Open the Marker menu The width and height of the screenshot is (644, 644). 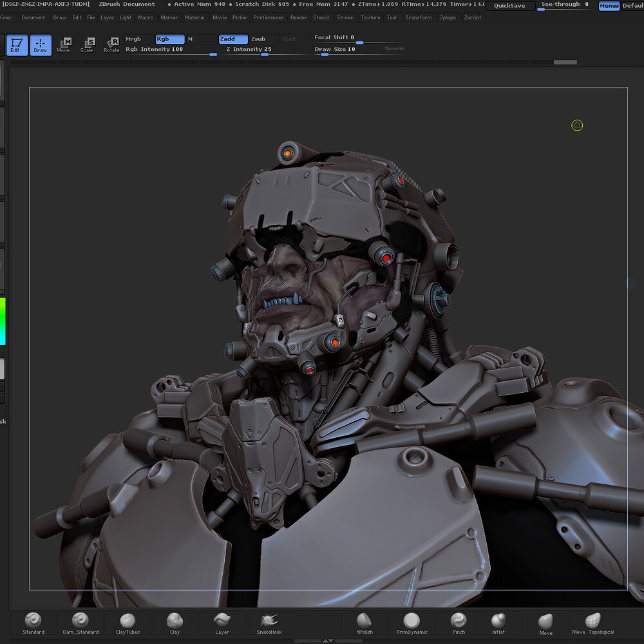point(169,17)
